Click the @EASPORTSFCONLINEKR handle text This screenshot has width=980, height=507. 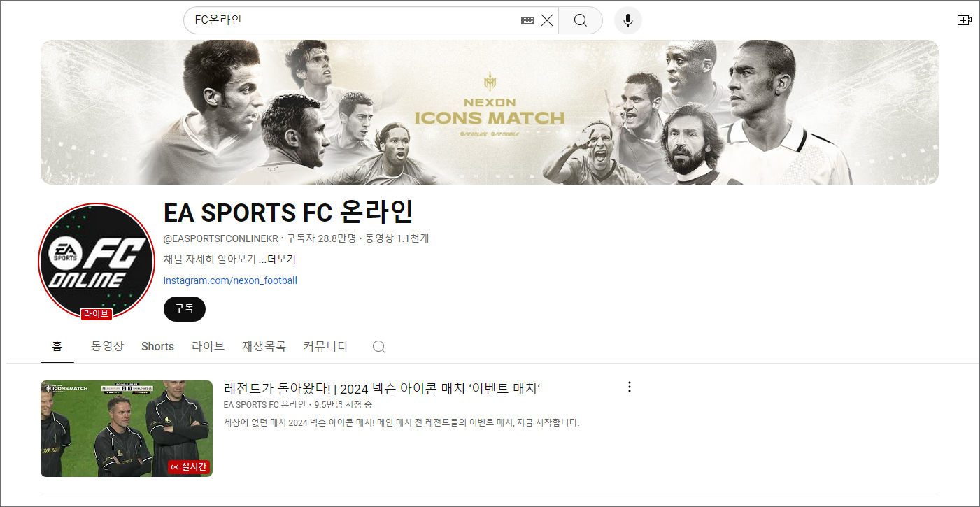[x=220, y=238]
